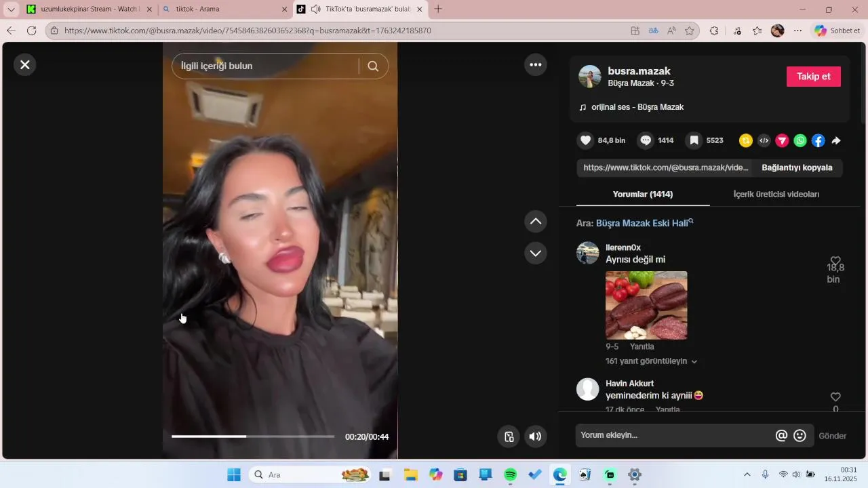Save video with bookmark icon (5523)
This screenshot has width=868, height=488.
click(694, 140)
